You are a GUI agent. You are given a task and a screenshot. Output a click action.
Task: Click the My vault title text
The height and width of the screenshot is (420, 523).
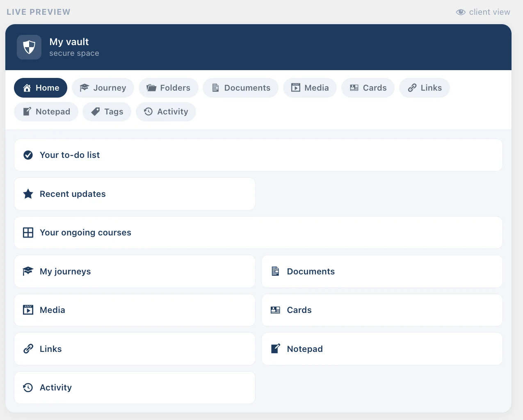pos(69,42)
